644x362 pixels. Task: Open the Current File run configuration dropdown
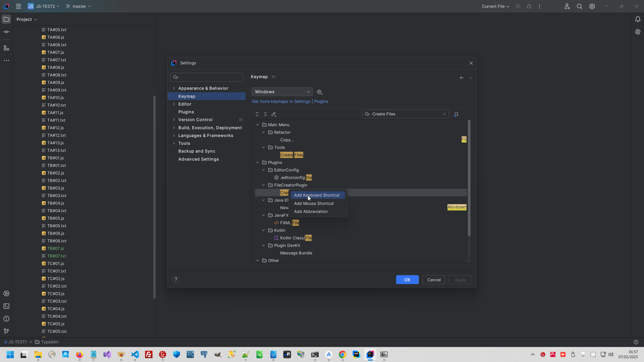coord(495,6)
